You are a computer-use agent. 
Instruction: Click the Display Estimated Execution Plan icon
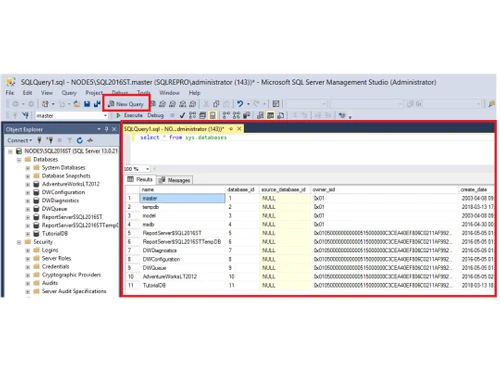pyautogui.click(x=192, y=115)
